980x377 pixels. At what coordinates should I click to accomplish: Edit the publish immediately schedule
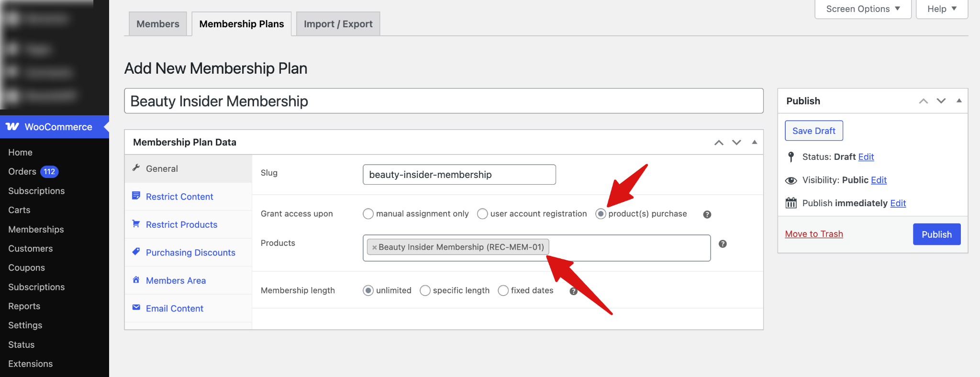pyautogui.click(x=898, y=203)
